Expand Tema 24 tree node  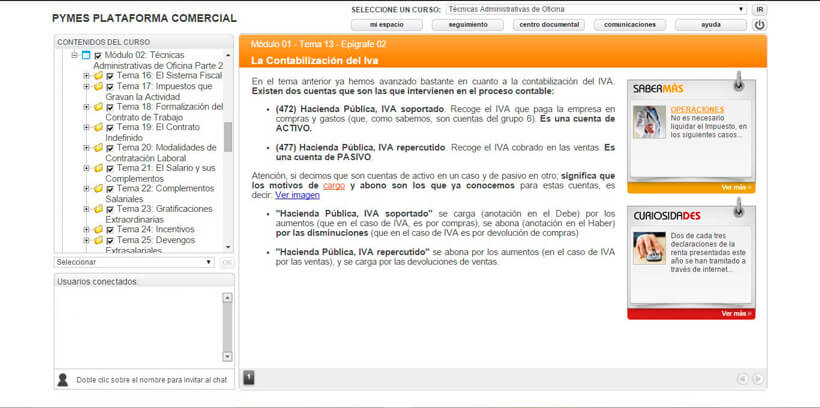pyautogui.click(x=86, y=229)
